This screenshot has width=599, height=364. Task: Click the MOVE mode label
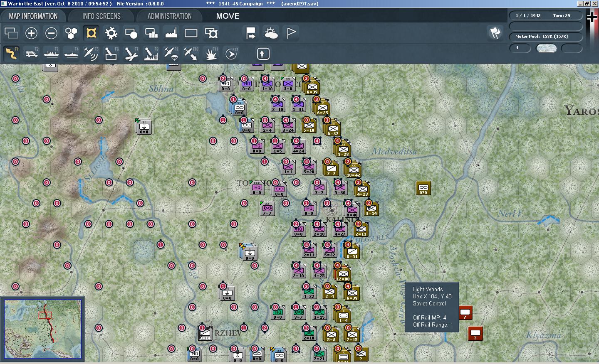pos(228,16)
